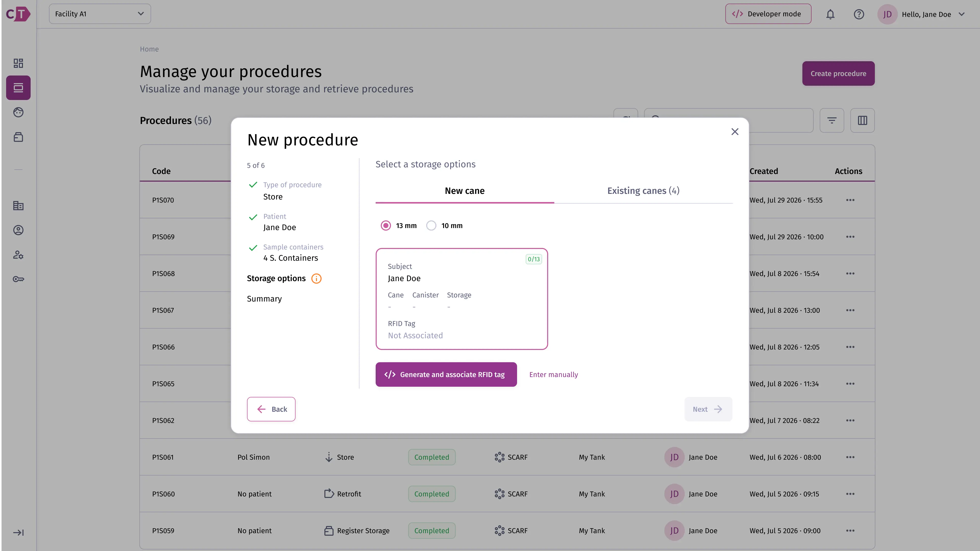Close the New procedure dialog

click(x=735, y=132)
